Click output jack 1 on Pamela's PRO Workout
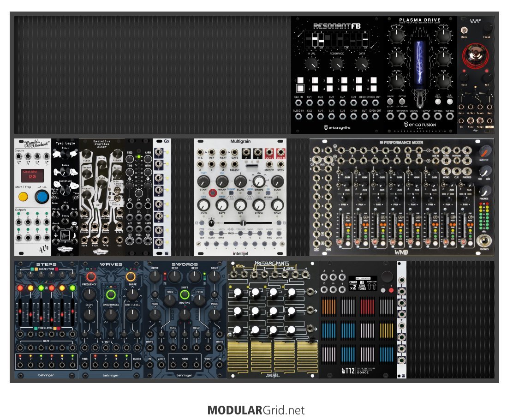 tap(19, 222)
